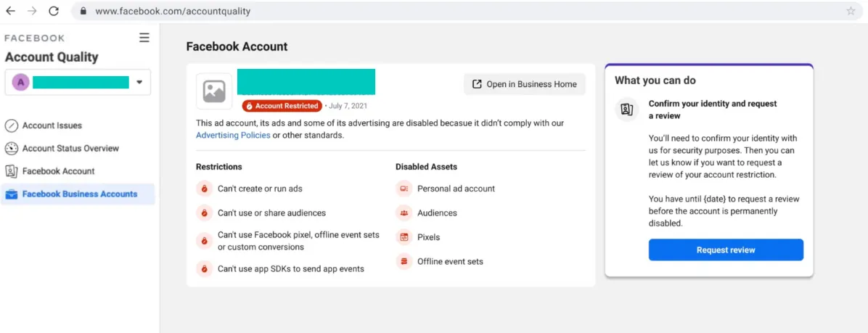Click the Facebook Account ID badge icon
This screenshot has width=868, height=333.
click(12, 171)
